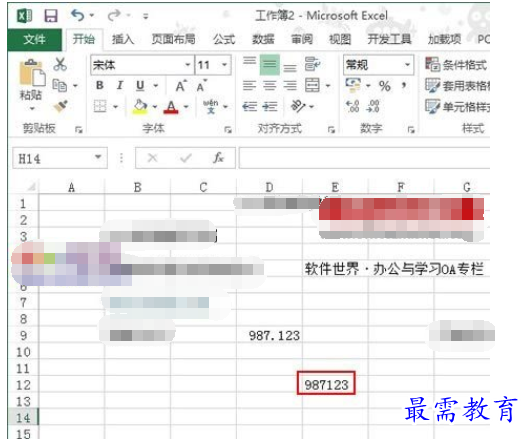The height and width of the screenshot is (441, 526).
Task: Open the font size 11 dropdown
Action: pos(224,64)
